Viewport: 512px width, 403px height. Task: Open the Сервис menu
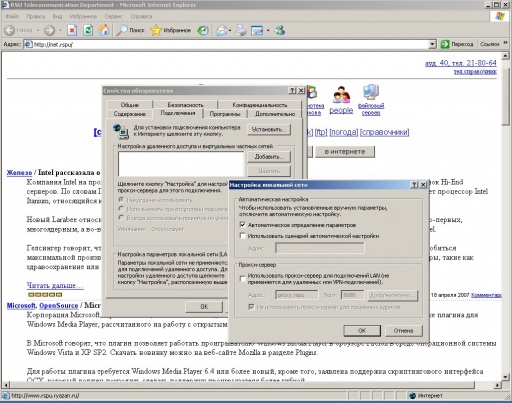(x=114, y=16)
